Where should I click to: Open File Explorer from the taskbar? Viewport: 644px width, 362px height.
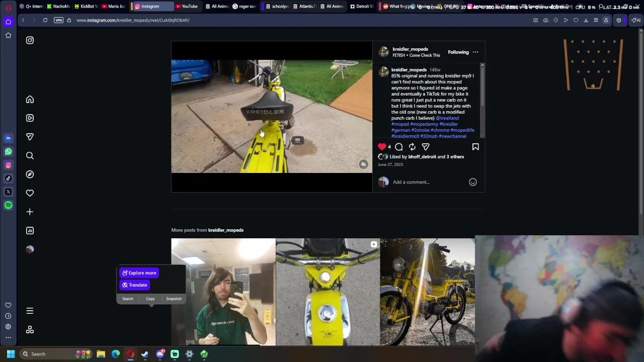[101, 354]
